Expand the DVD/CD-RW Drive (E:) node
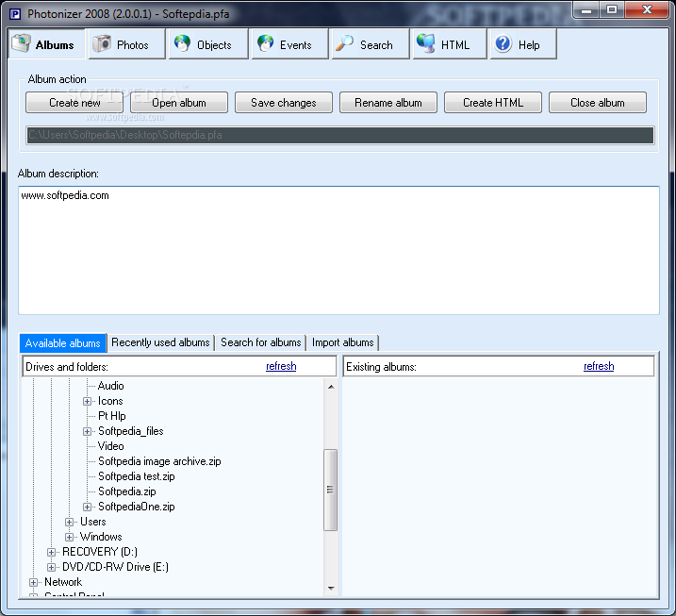Image resolution: width=676 pixels, height=616 pixels. 51,568
